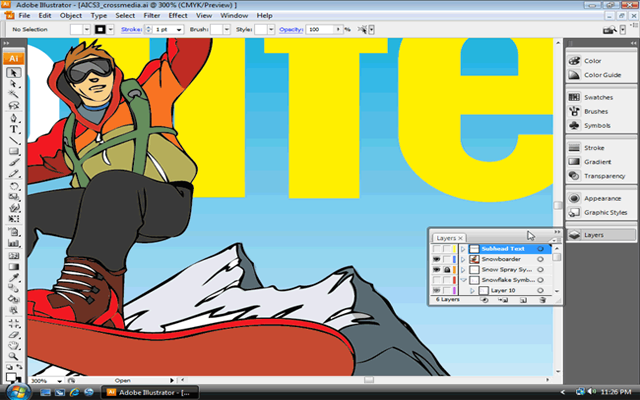Click the Opacity link in control bar
The width and height of the screenshot is (640, 400).
click(291, 29)
